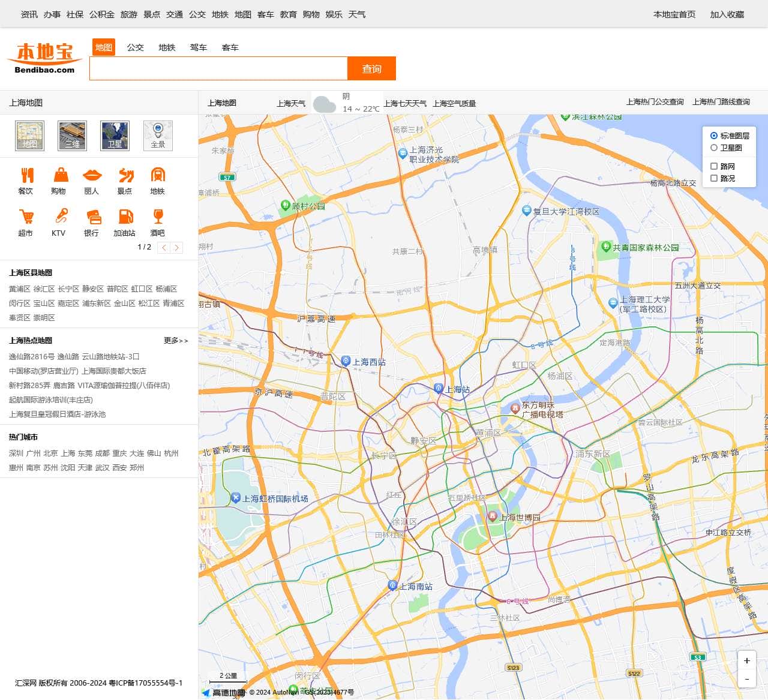Select the 酒吧 bar icon
The image size is (768, 700).
158,217
